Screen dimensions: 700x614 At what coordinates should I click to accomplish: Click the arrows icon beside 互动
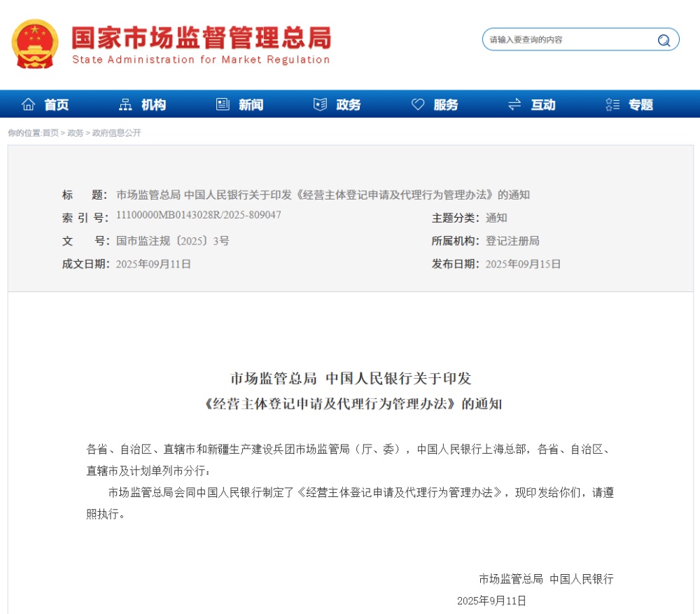click(514, 104)
